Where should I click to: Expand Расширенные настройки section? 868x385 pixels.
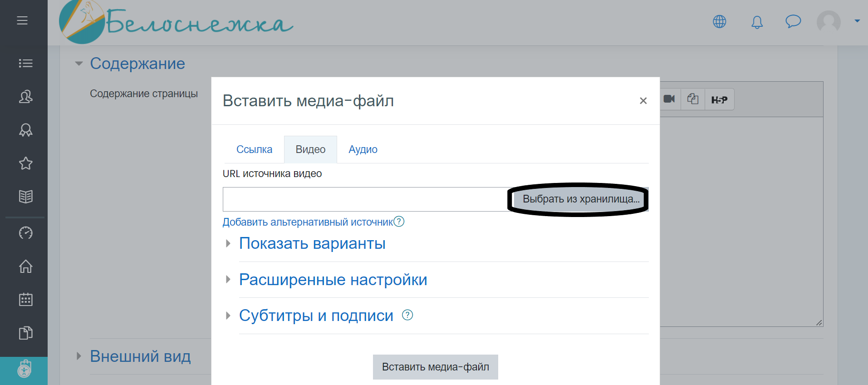(x=333, y=280)
